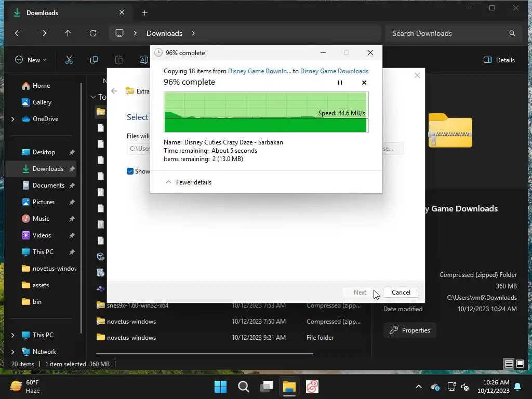Open Pictures in quick access
Screen dimensions: 532x399
pyautogui.click(x=41, y=202)
